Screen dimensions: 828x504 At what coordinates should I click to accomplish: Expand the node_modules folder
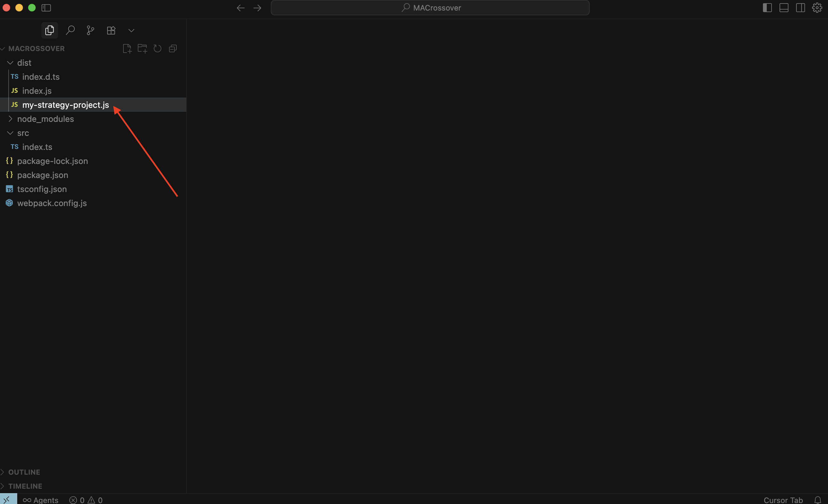(x=45, y=119)
